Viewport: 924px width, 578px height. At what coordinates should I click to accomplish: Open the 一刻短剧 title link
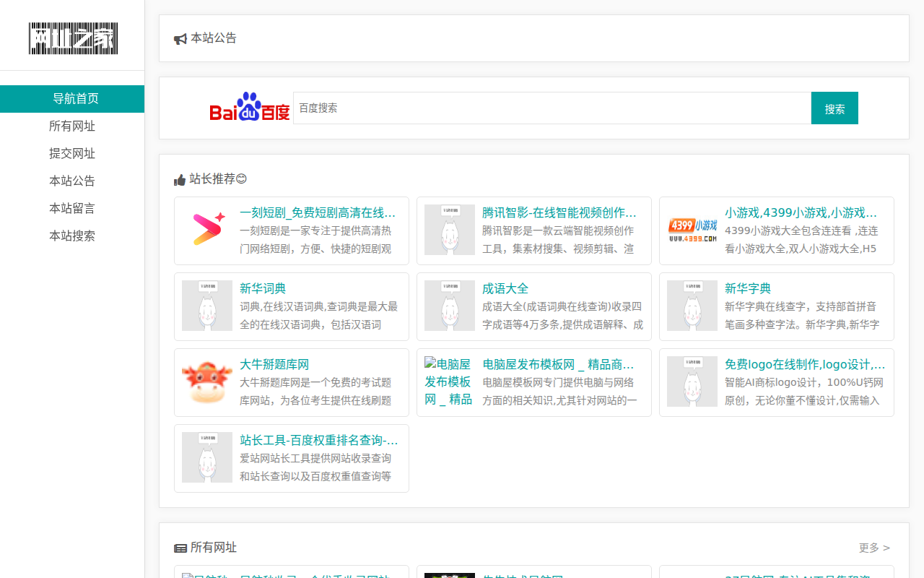(318, 213)
